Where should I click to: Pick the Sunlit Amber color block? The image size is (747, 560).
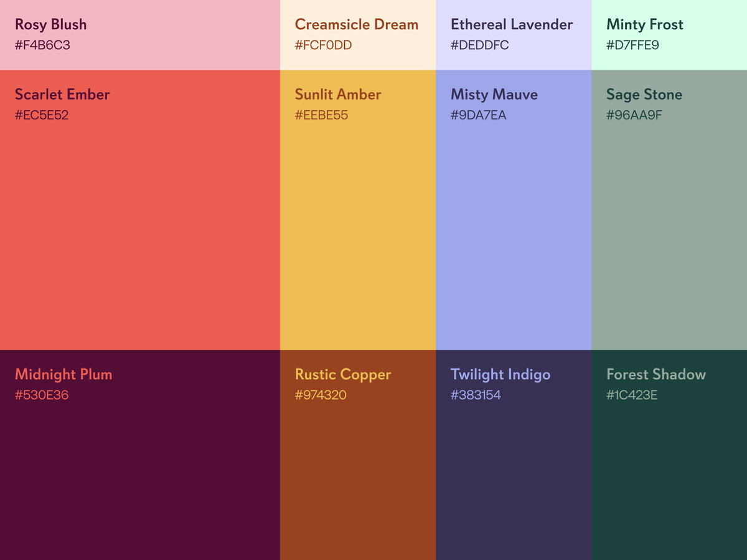[358, 210]
